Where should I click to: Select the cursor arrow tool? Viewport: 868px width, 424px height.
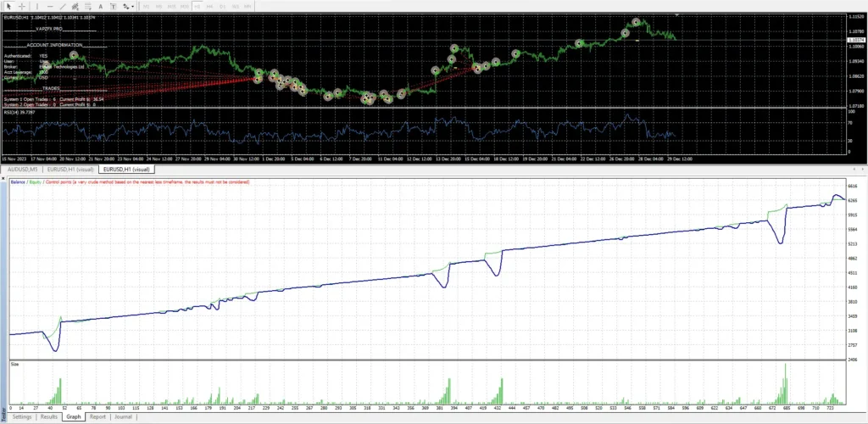[8, 6]
